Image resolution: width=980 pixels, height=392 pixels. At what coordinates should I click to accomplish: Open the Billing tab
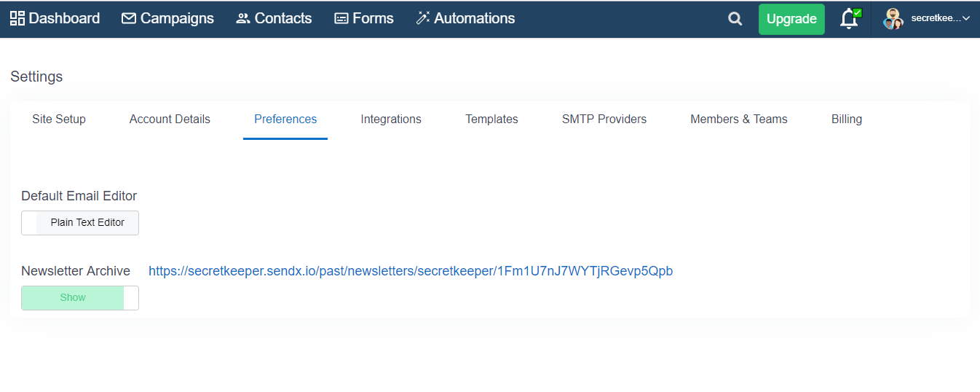point(847,119)
